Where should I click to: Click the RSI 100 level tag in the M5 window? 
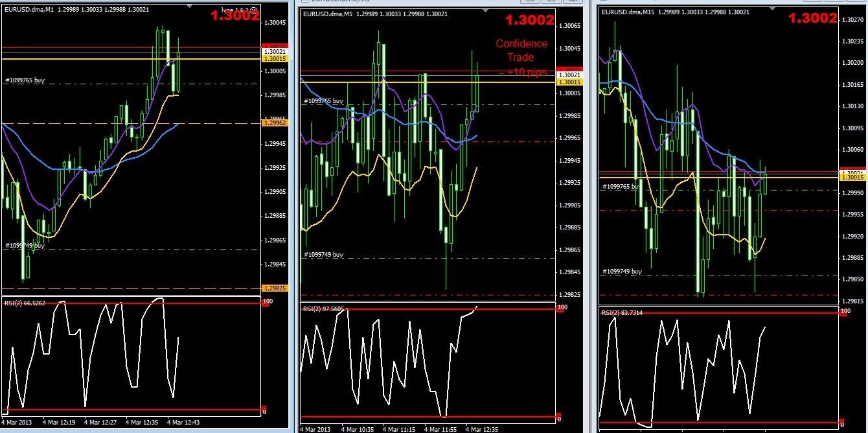point(561,309)
